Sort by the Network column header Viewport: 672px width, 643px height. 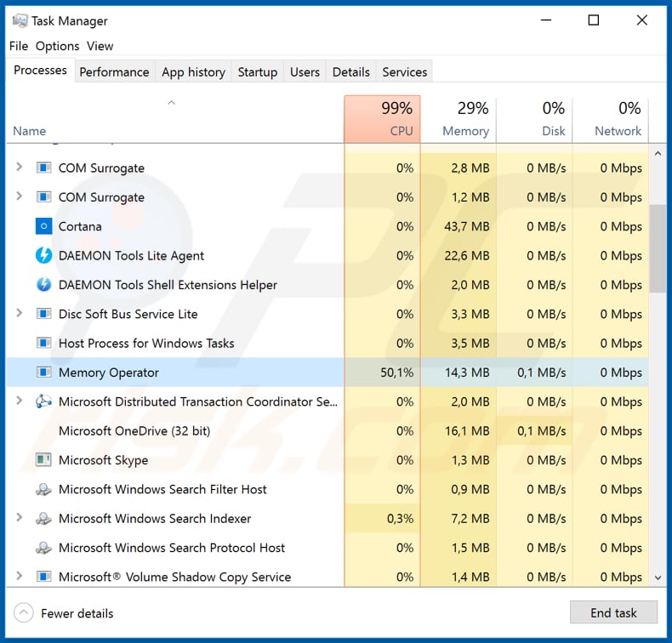610,119
